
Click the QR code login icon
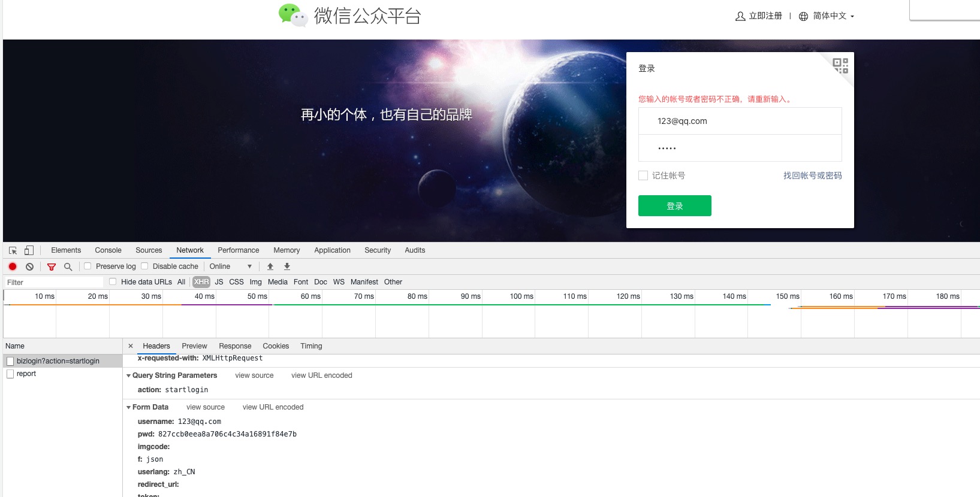click(840, 65)
